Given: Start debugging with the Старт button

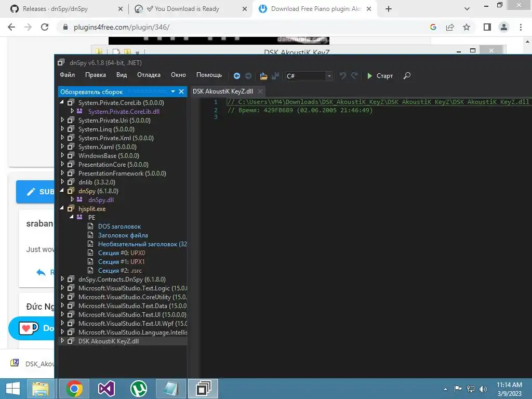Looking at the screenshot, I should coord(380,76).
